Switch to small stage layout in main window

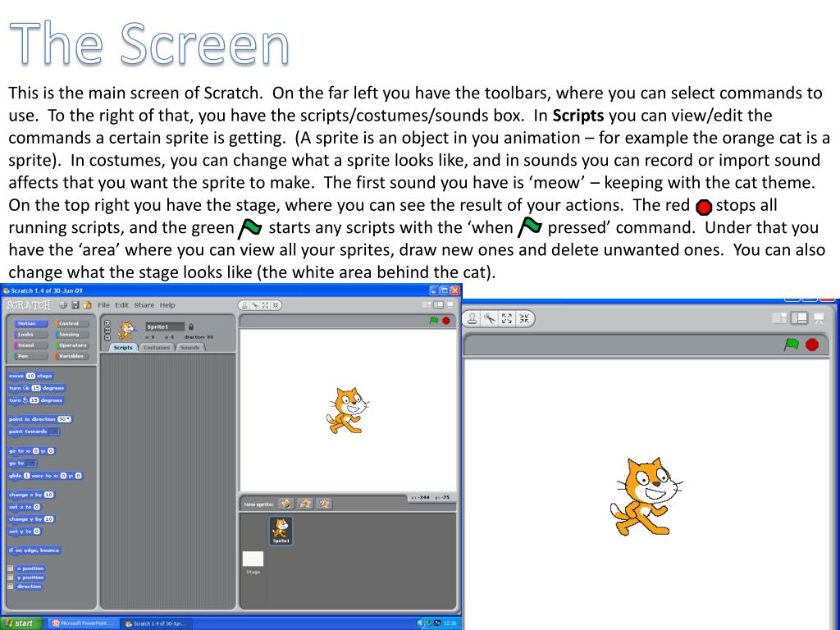point(427,305)
